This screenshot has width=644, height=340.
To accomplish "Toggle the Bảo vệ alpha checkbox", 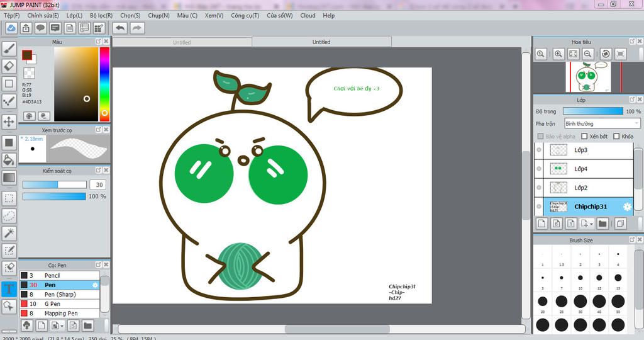I will click(x=540, y=136).
